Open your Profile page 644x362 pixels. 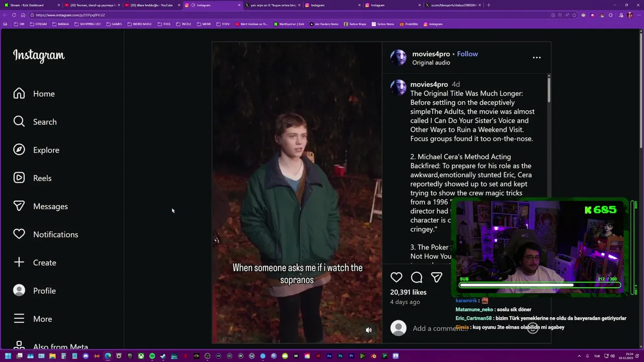tap(34, 291)
